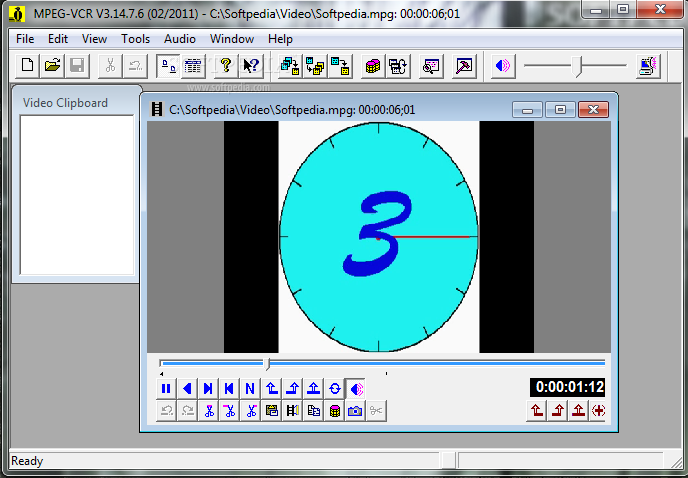Click the computer monitor icon at toolbar end
The image size is (688, 478).
649,66
